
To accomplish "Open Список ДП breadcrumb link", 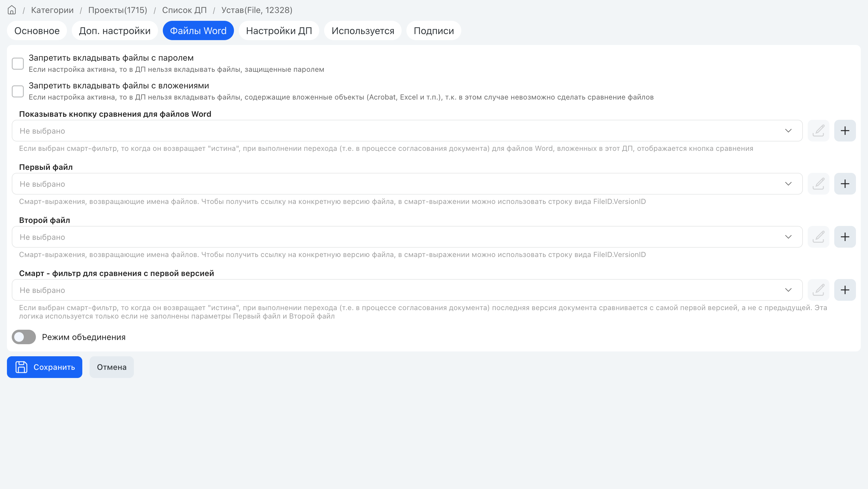I will 184,10.
